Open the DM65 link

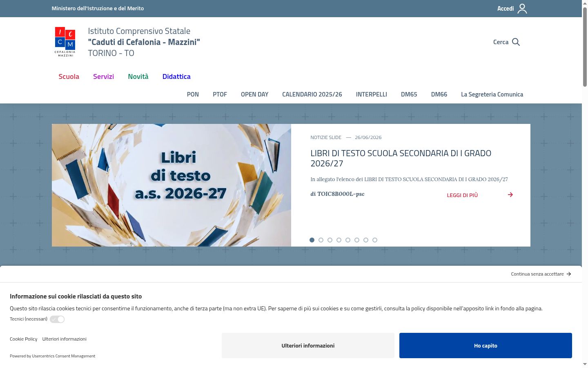coord(409,94)
